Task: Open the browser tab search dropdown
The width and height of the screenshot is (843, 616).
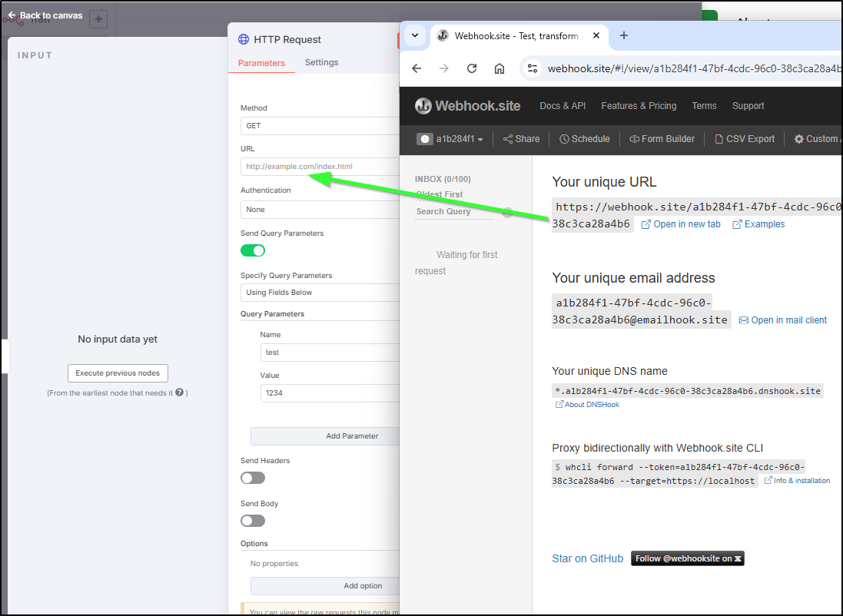Action: 415,35
